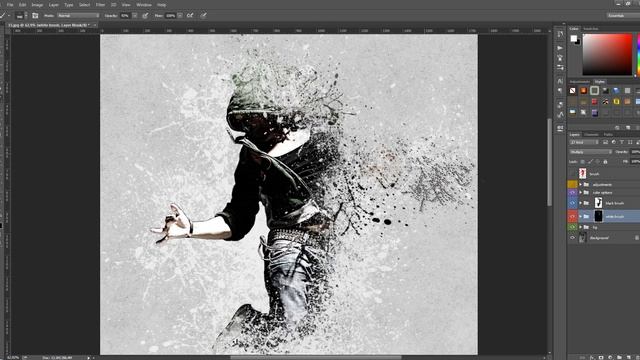This screenshot has width=640, height=360.
Task: Switch to the Swatches tab
Action: point(591,29)
